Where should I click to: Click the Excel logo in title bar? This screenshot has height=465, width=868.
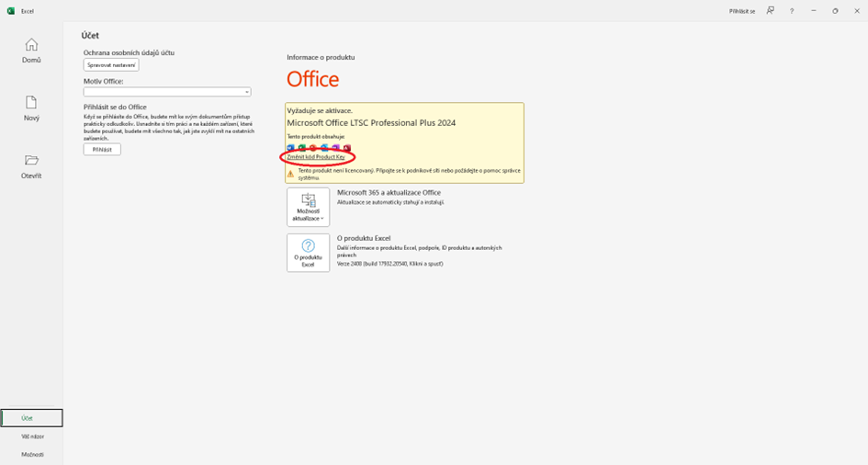11,11
